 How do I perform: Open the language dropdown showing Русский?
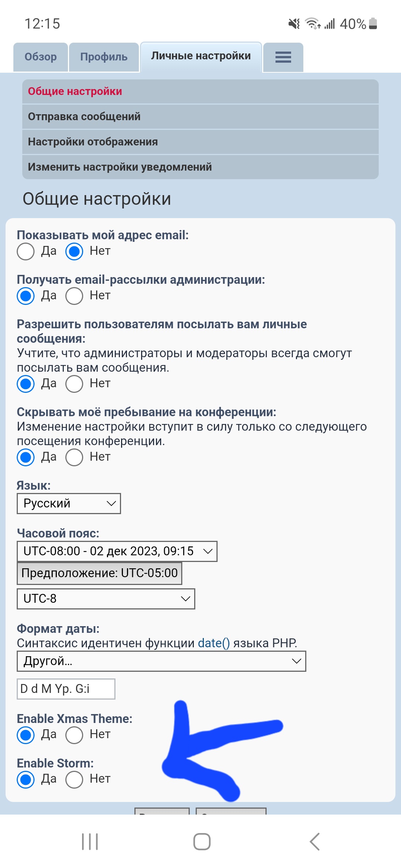(x=69, y=503)
